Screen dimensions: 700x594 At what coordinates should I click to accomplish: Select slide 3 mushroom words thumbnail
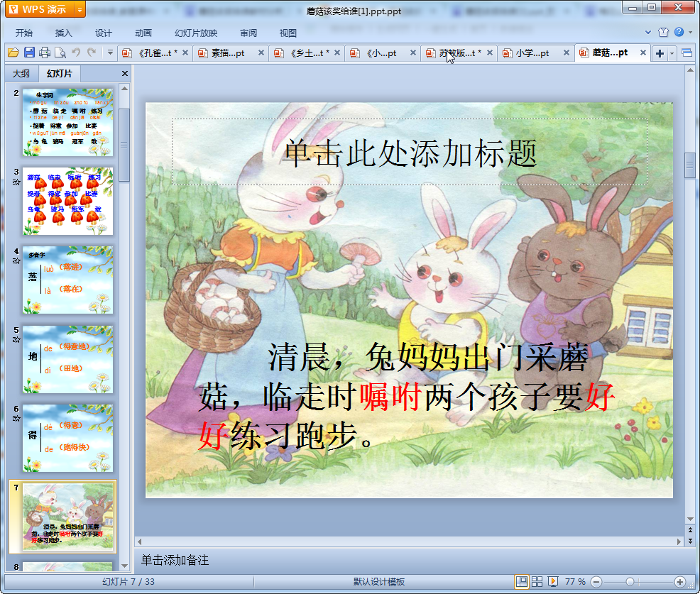tap(68, 201)
